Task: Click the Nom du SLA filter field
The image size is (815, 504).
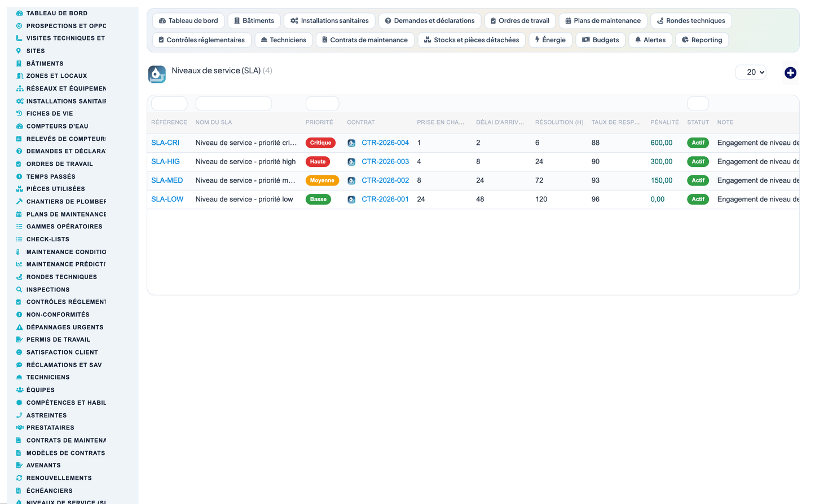Action: tap(234, 104)
